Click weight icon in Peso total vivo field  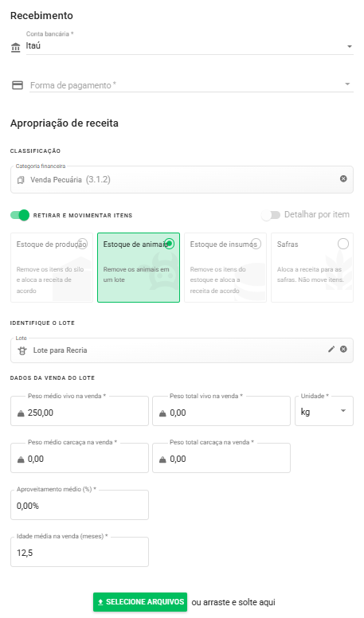(x=162, y=413)
